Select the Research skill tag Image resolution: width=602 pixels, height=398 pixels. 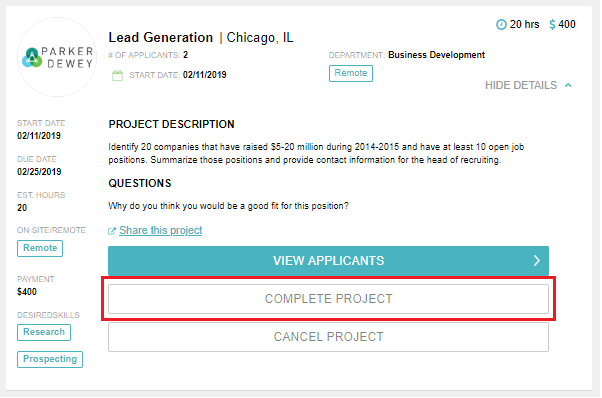click(x=44, y=332)
